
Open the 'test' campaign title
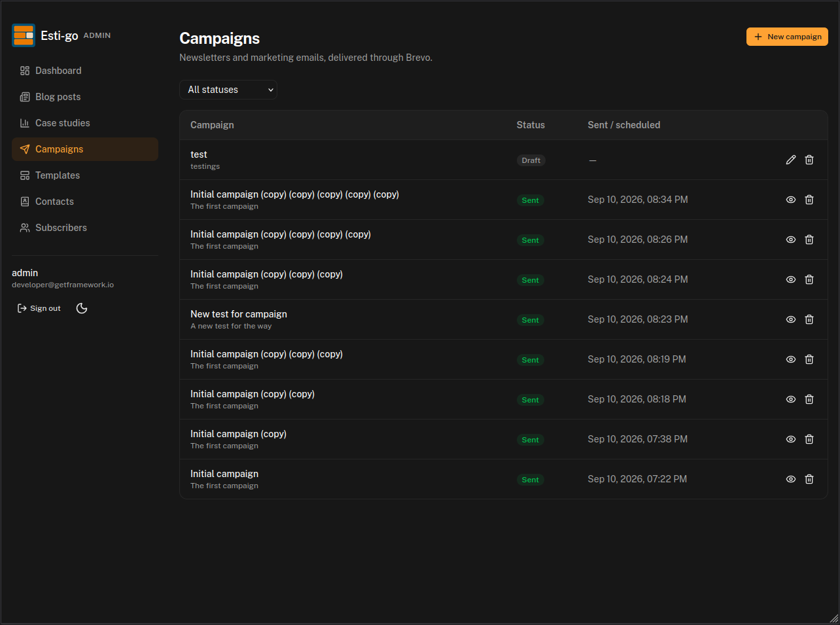point(199,154)
